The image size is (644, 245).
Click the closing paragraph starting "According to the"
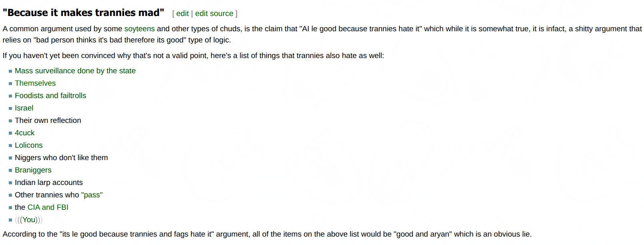(267, 234)
